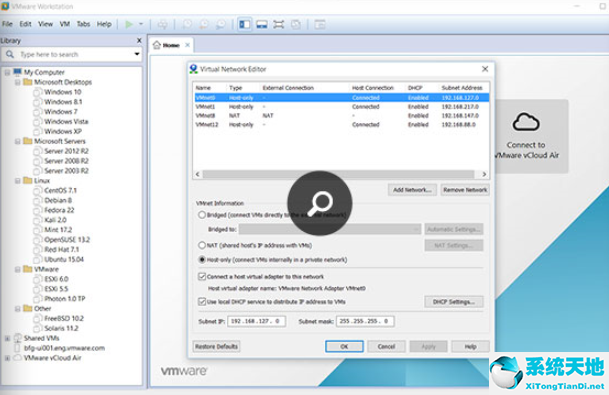The width and height of the screenshot is (609, 395).
Task: Select the Host-only radio button
Action: (202, 259)
